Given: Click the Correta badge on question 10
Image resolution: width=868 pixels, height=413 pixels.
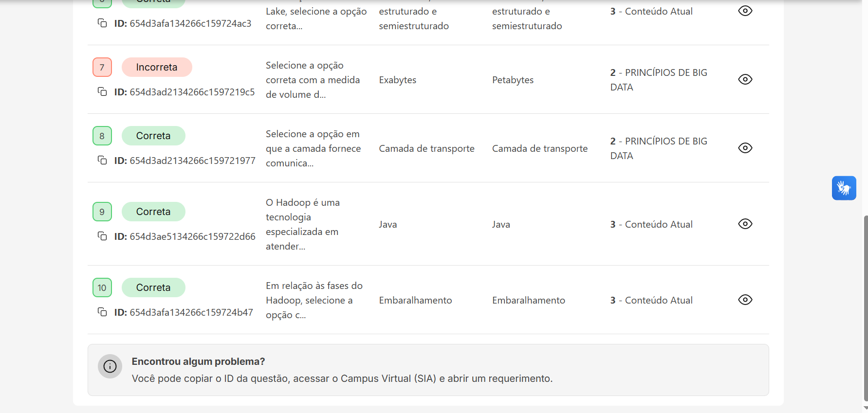Looking at the screenshot, I should [x=153, y=287].
